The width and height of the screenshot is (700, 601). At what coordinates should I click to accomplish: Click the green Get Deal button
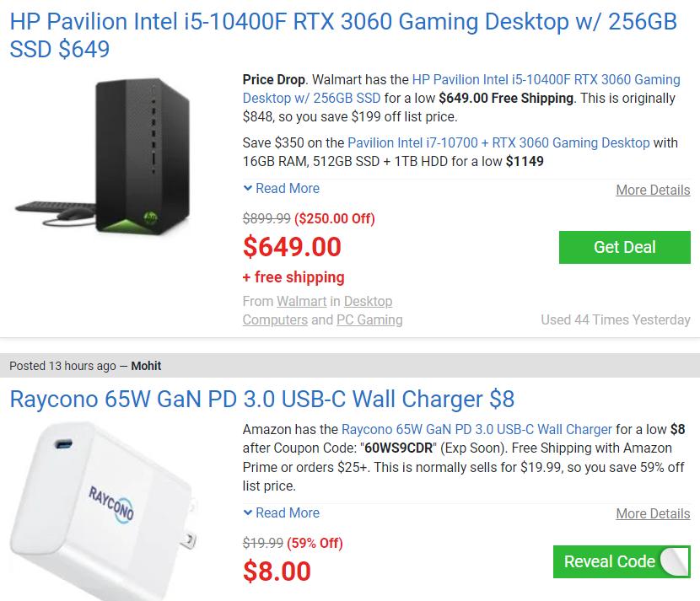(x=624, y=247)
